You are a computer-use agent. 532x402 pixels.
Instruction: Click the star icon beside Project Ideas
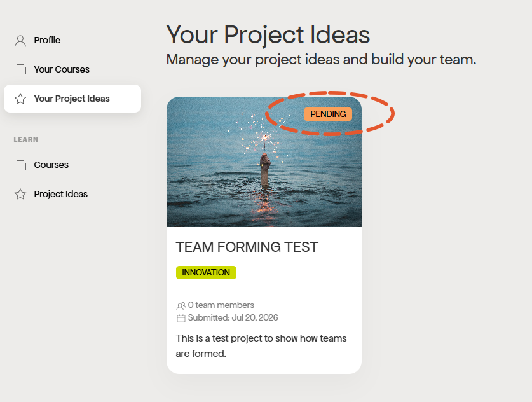coord(20,194)
